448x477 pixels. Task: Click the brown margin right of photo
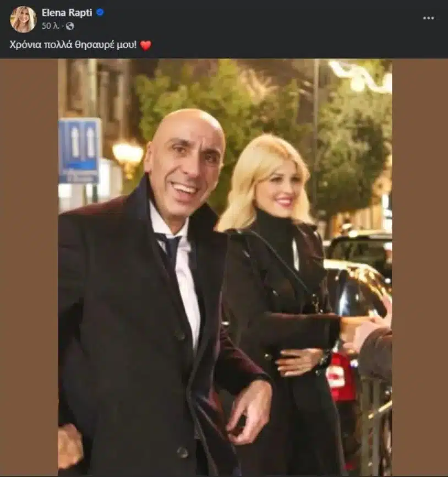click(x=420, y=267)
